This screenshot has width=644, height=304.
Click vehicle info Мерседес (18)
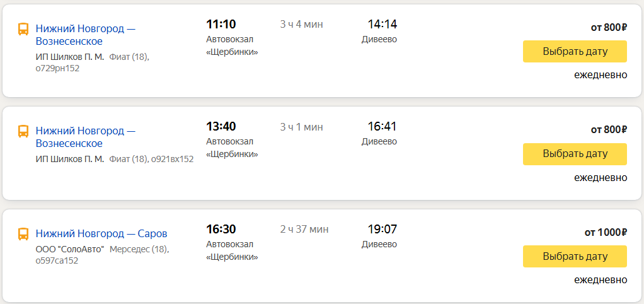[x=139, y=249]
